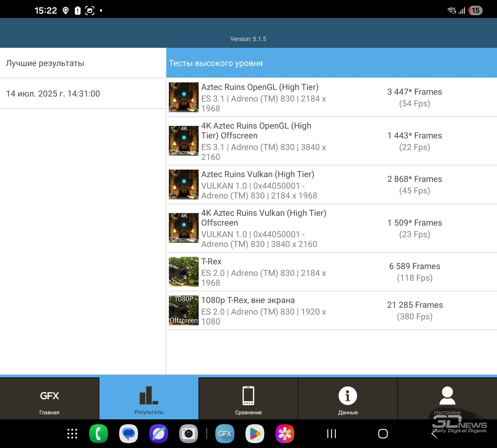Click the 1 509* Frames result value
Image resolution: width=497 pixels, height=448 pixels.
coord(415,223)
